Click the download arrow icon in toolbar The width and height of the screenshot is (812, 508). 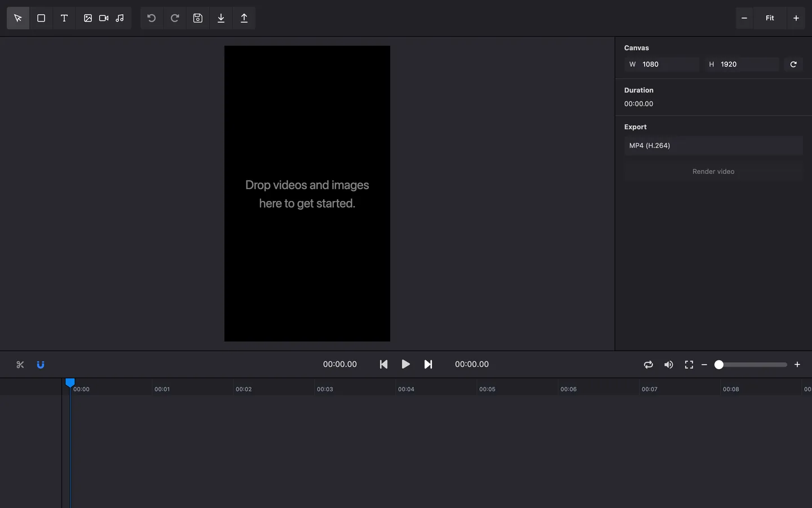(221, 18)
